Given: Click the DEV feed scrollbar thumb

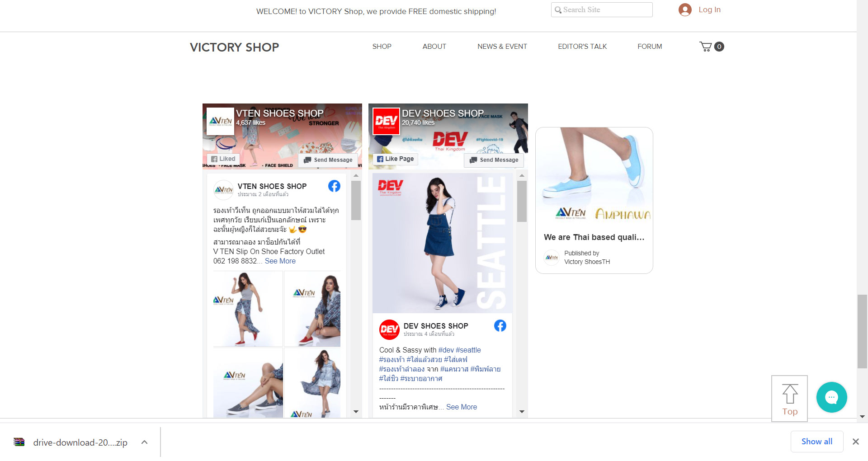Looking at the screenshot, I should [522, 202].
